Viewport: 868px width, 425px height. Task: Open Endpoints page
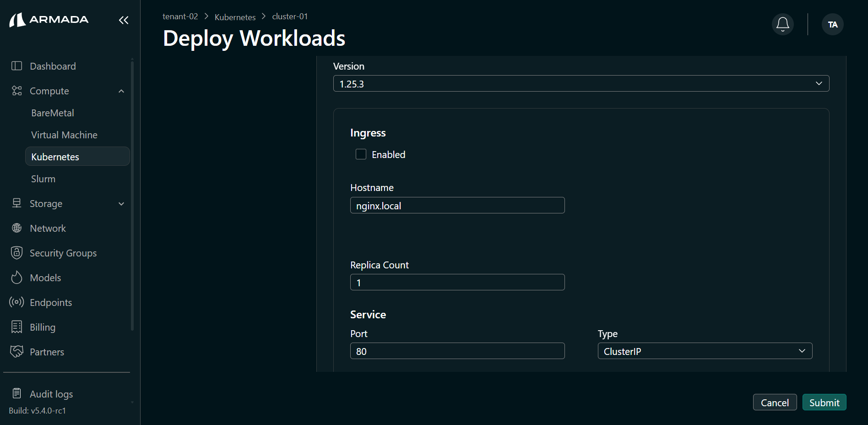pyautogui.click(x=51, y=302)
